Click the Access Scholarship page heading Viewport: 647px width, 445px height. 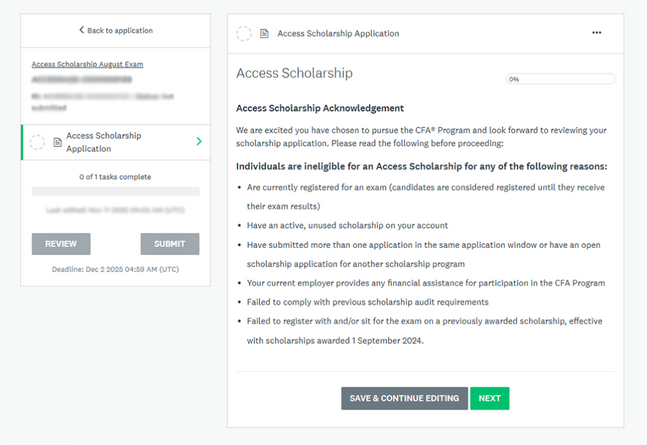coord(294,74)
